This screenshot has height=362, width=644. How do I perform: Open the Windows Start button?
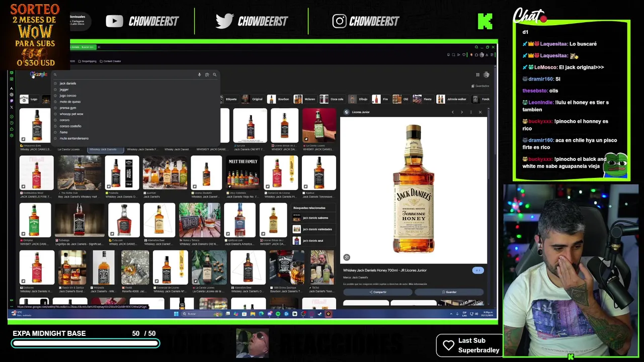[176, 314]
